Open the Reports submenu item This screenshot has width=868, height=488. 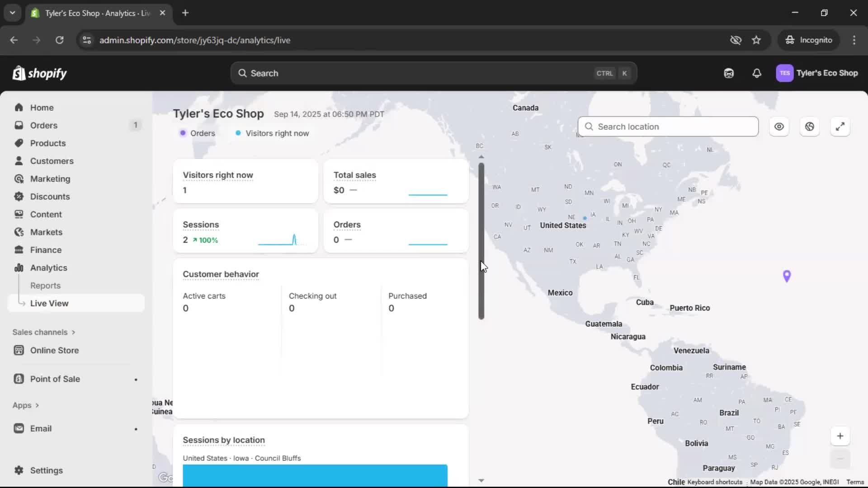pyautogui.click(x=45, y=286)
